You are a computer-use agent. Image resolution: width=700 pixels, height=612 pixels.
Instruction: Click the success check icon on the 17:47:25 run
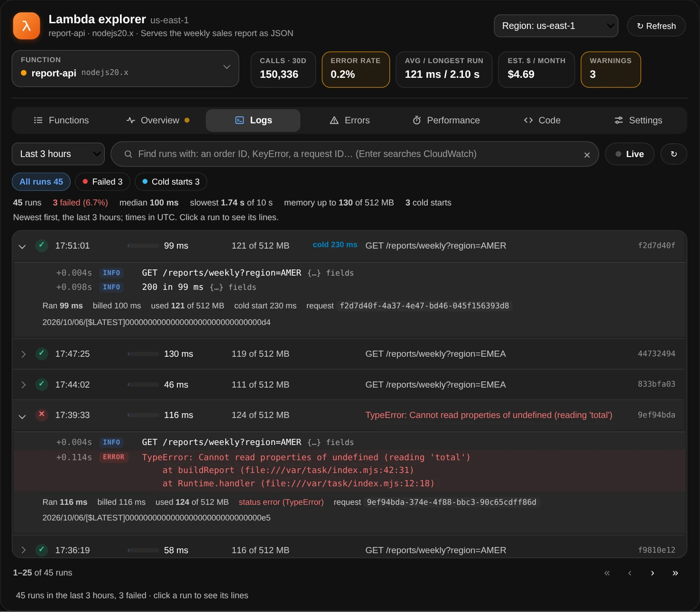coord(42,354)
